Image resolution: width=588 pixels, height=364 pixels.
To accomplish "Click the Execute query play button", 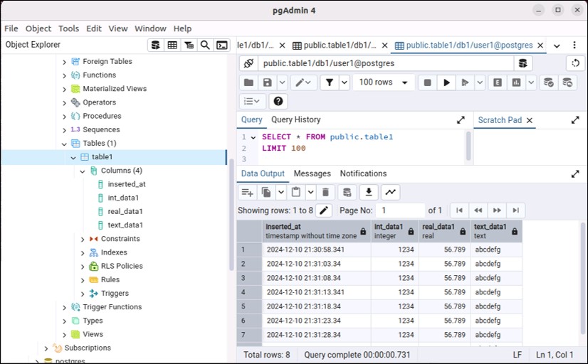I will (446, 82).
